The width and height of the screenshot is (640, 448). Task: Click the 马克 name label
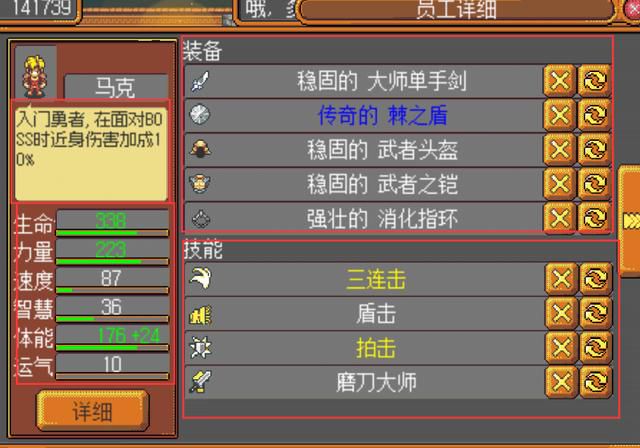(116, 86)
